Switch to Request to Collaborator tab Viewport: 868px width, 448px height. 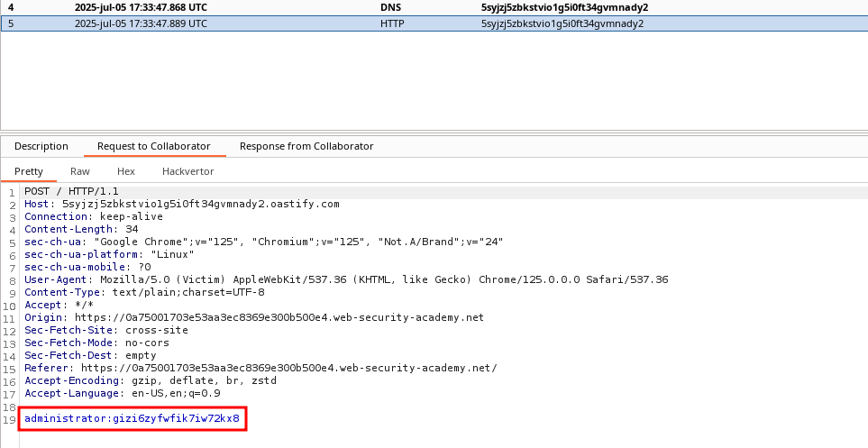[x=154, y=146]
